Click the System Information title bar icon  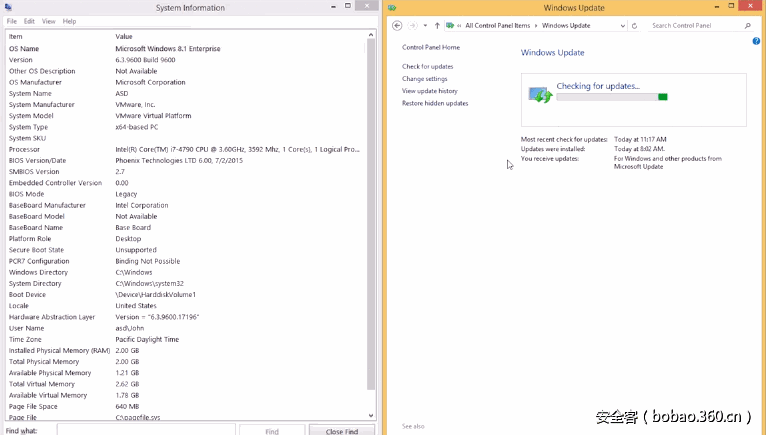[8, 8]
